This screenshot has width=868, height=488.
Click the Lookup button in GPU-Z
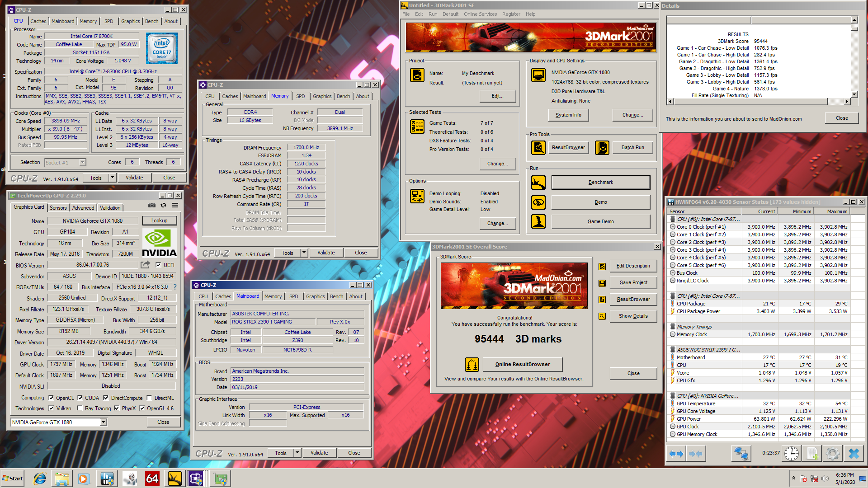[x=159, y=221]
